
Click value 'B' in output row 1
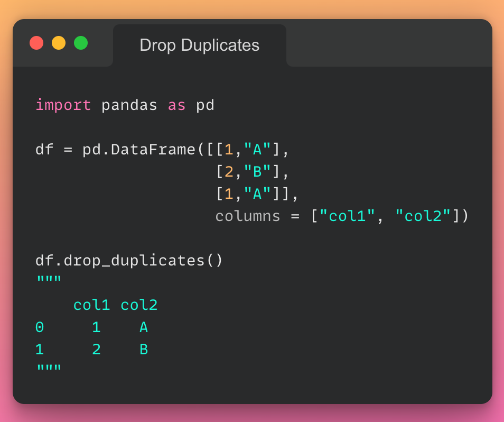[144, 350]
